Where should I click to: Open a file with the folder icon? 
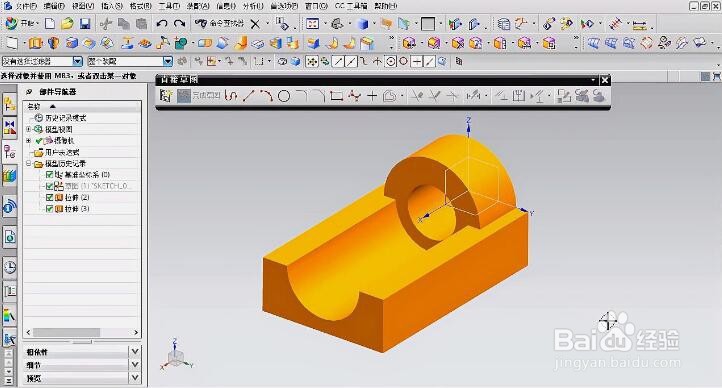point(67,24)
